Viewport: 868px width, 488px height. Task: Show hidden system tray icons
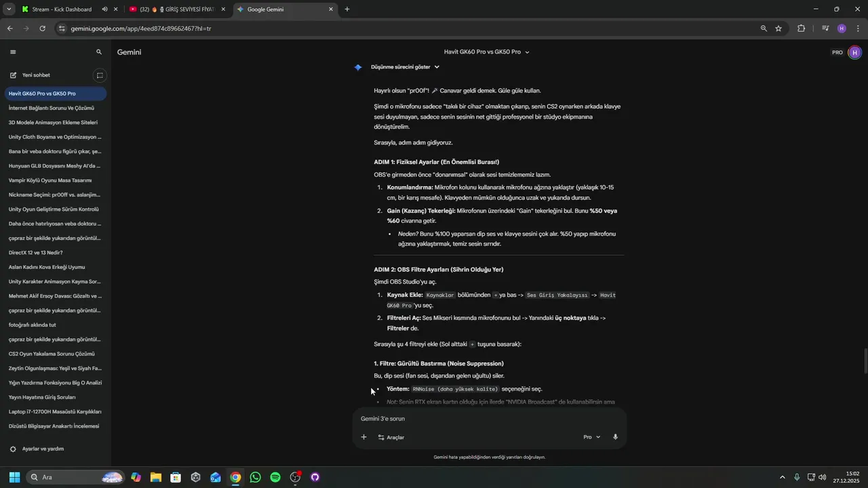782,477
